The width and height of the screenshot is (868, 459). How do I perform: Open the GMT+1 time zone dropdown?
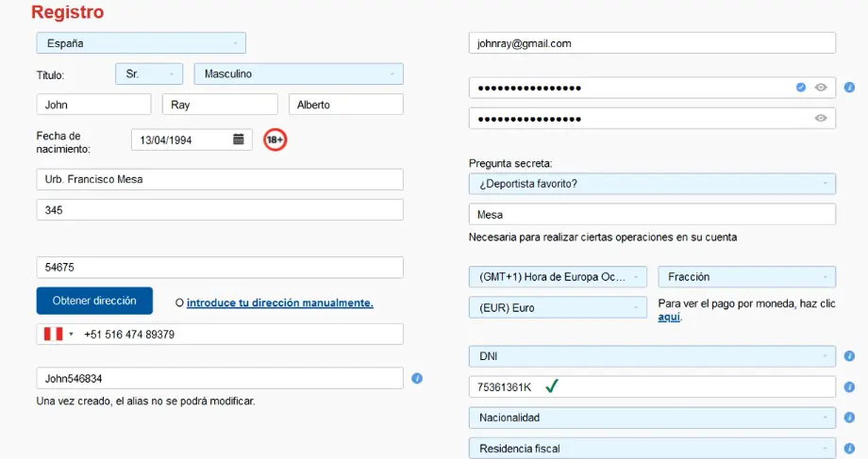558,277
